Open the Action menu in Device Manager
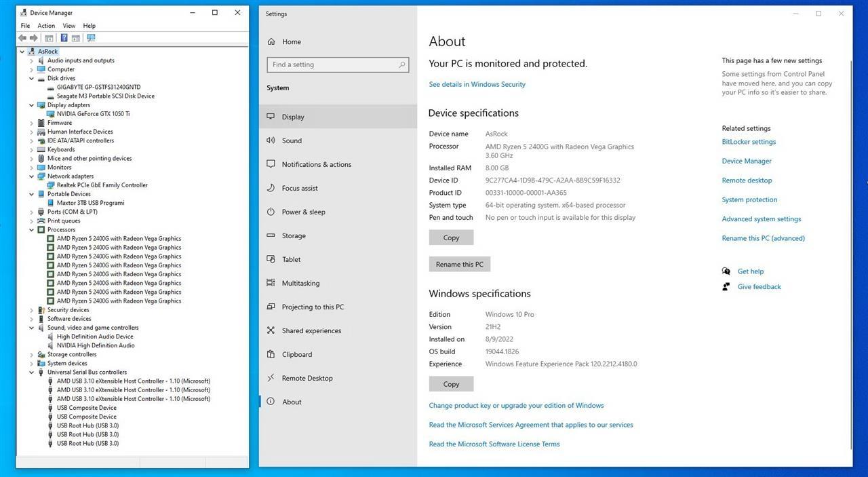 click(46, 26)
